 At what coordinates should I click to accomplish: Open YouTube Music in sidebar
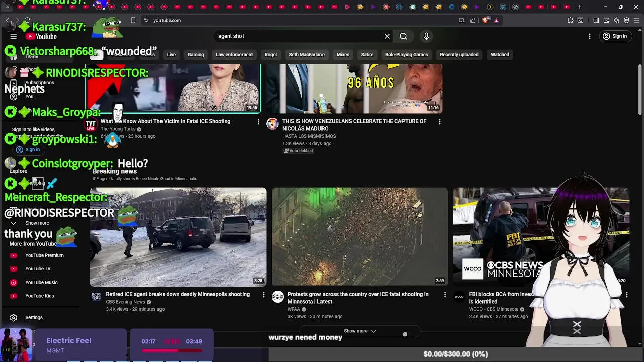tap(40, 283)
